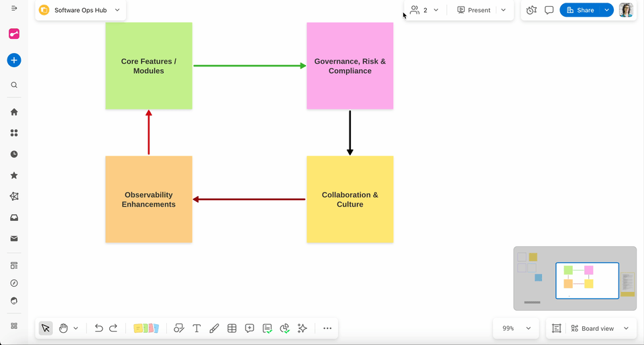The image size is (644, 345).
Task: Click the undo arrow in toolbar
Action: click(x=99, y=328)
